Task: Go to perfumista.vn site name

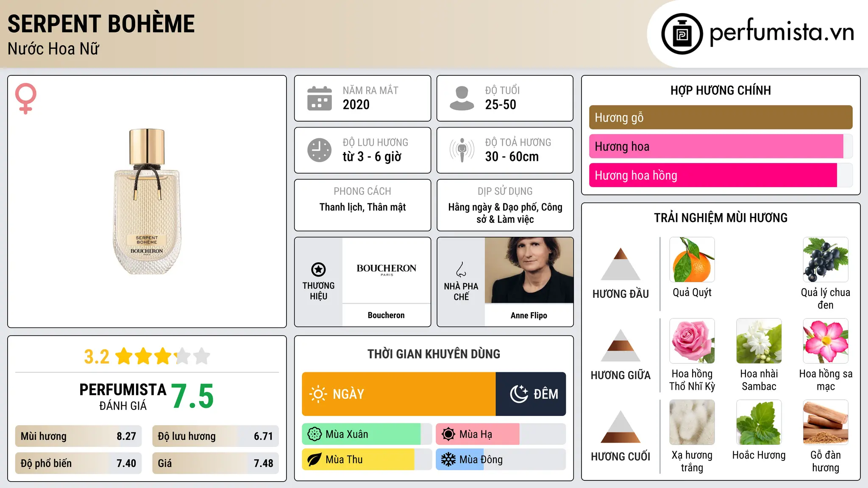Action: (x=782, y=32)
